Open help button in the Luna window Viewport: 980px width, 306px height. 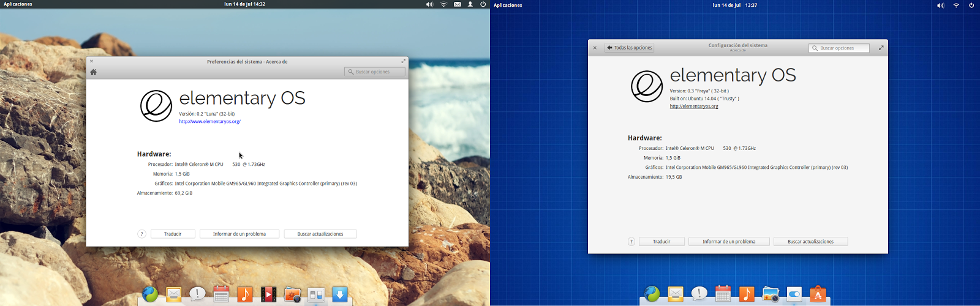141,234
